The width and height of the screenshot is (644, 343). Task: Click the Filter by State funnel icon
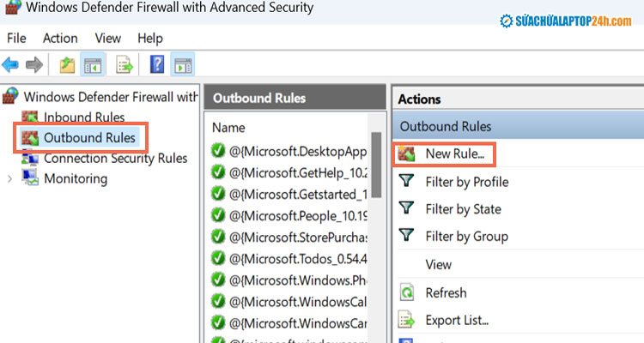[407, 208]
